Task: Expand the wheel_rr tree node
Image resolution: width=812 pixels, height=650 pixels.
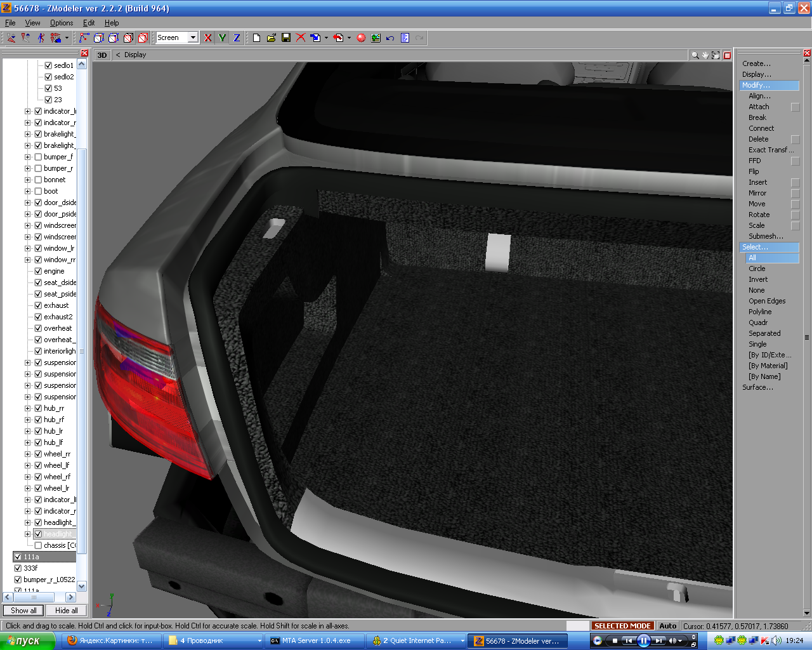Action: coord(27,454)
